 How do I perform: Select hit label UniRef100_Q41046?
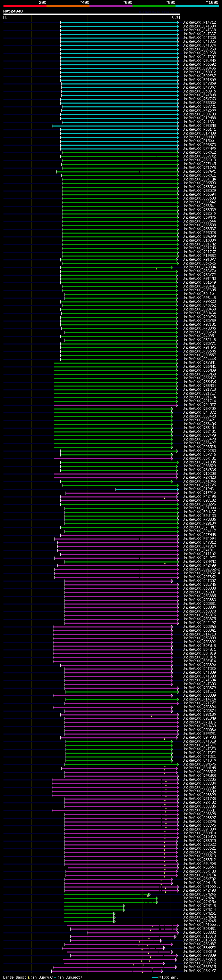pyautogui.click(x=199, y=481)
